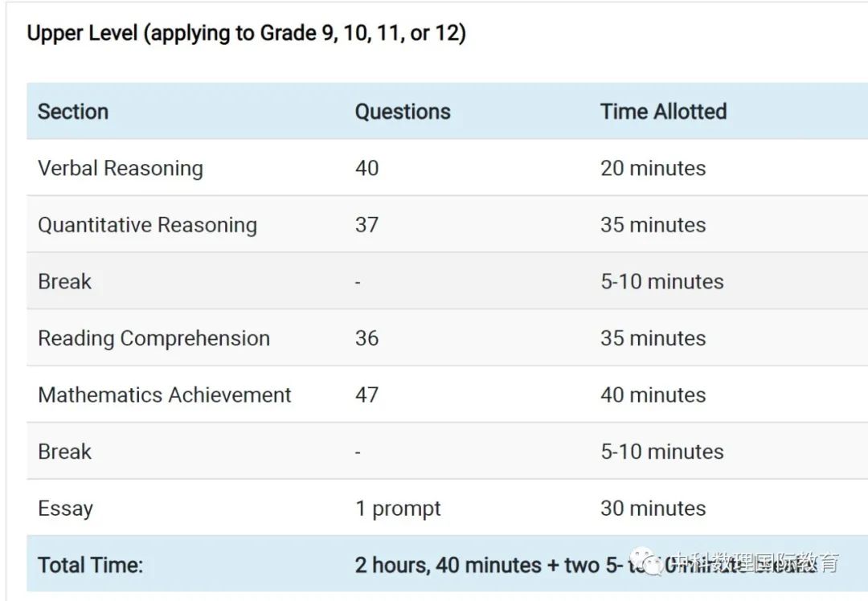
Task: Select the Time Allotted column header
Action: [x=663, y=111]
